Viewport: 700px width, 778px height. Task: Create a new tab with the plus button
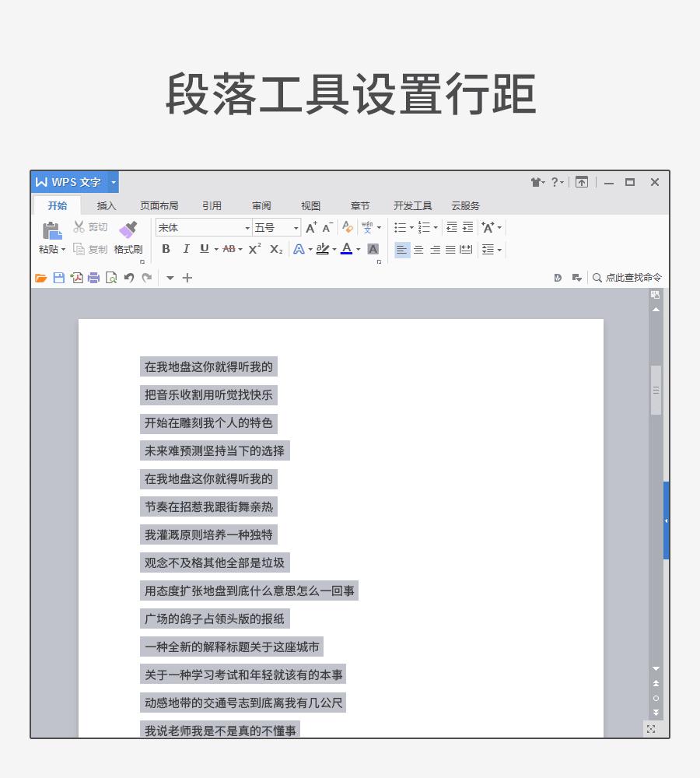(x=187, y=278)
